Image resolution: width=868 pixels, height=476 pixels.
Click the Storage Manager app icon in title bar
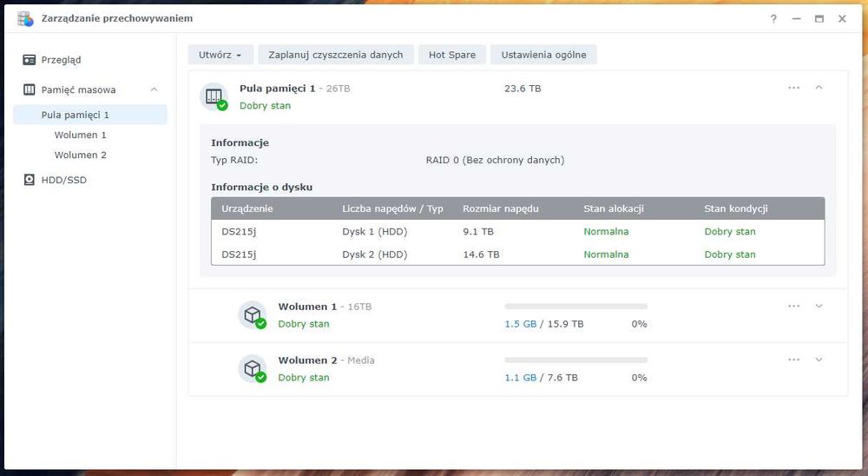point(25,18)
